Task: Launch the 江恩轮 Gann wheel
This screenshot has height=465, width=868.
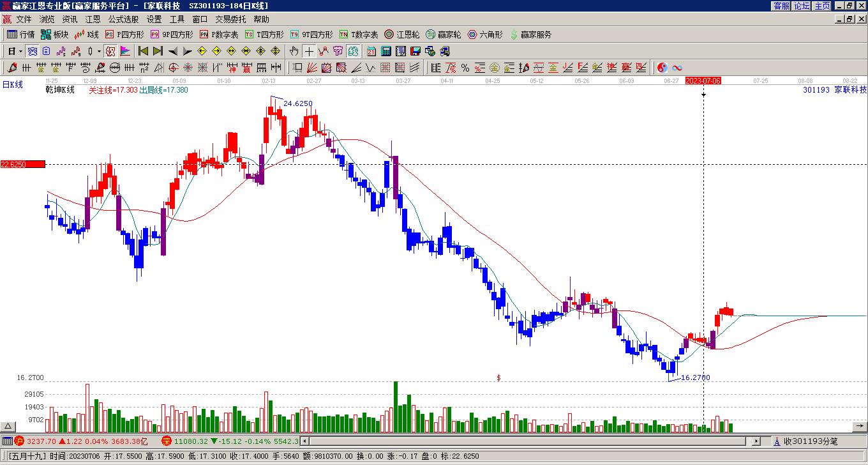Action: (x=402, y=34)
